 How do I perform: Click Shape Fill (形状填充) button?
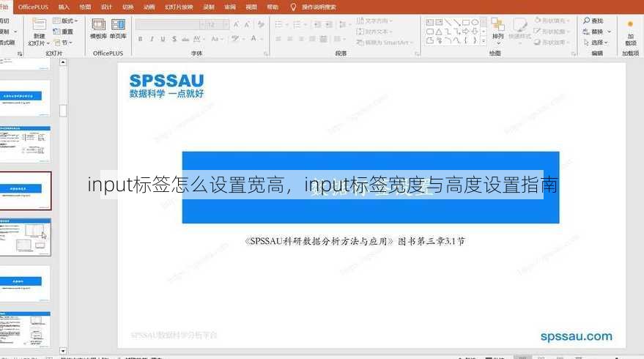(x=552, y=21)
